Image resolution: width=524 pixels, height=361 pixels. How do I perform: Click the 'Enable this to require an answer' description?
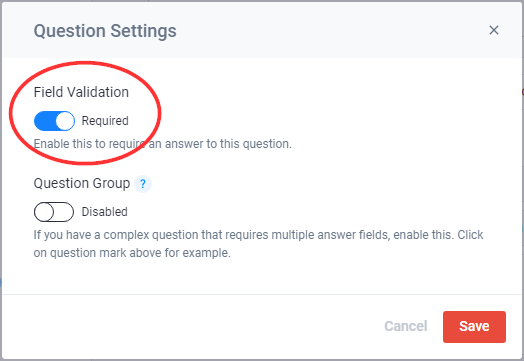coord(163,144)
